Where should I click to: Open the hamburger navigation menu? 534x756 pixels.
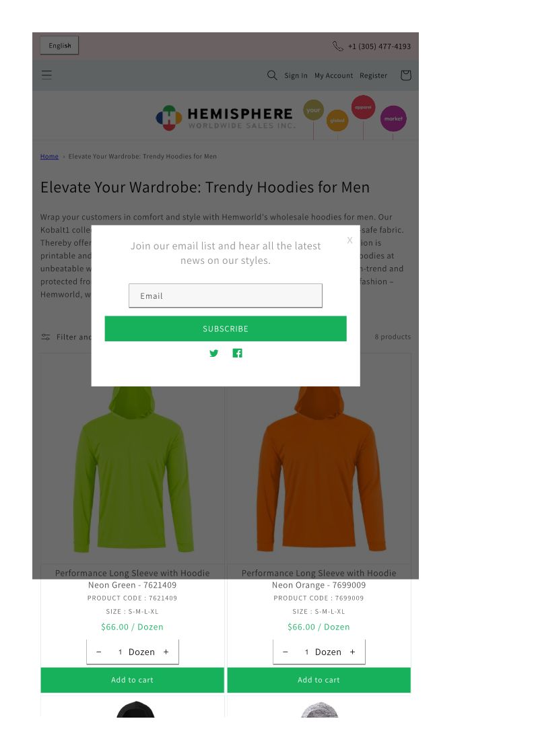(x=46, y=75)
